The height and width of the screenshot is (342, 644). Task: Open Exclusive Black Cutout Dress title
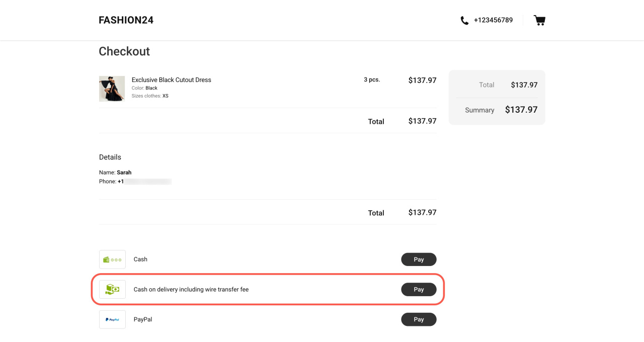tap(171, 79)
